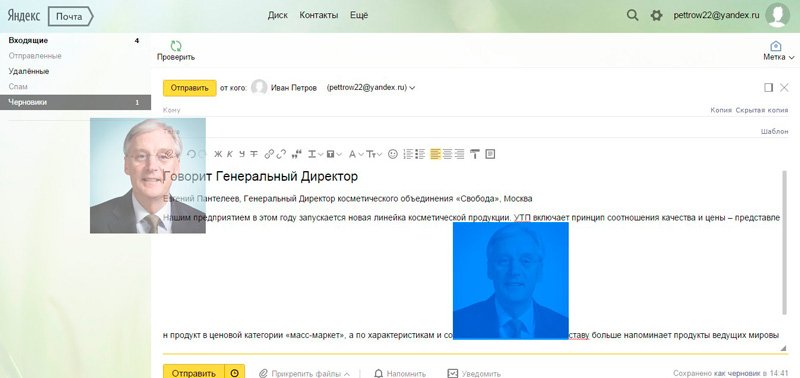Create a numbered list

click(x=408, y=154)
